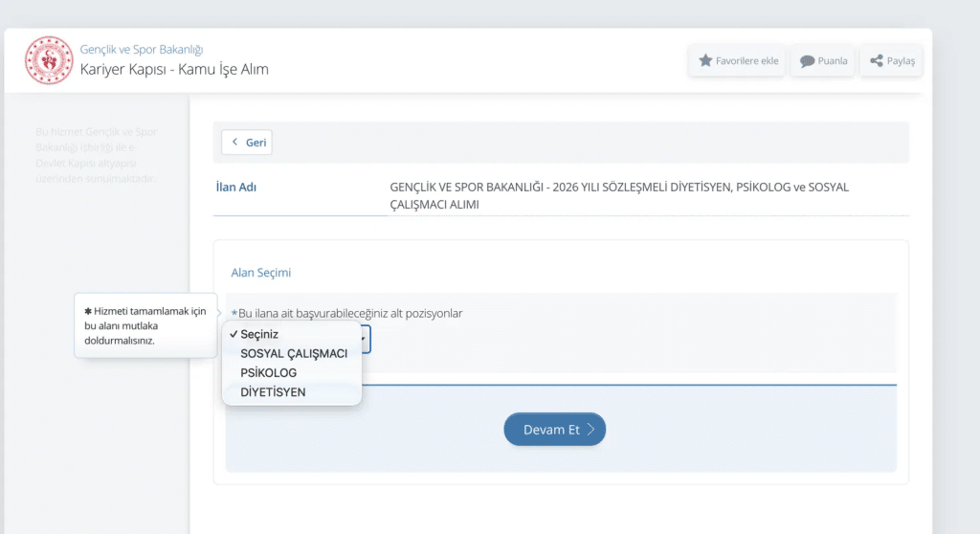Collapse the alt pozisyonlar dropdown via its arrow
Viewport: 980px width, 534px height.
363,339
